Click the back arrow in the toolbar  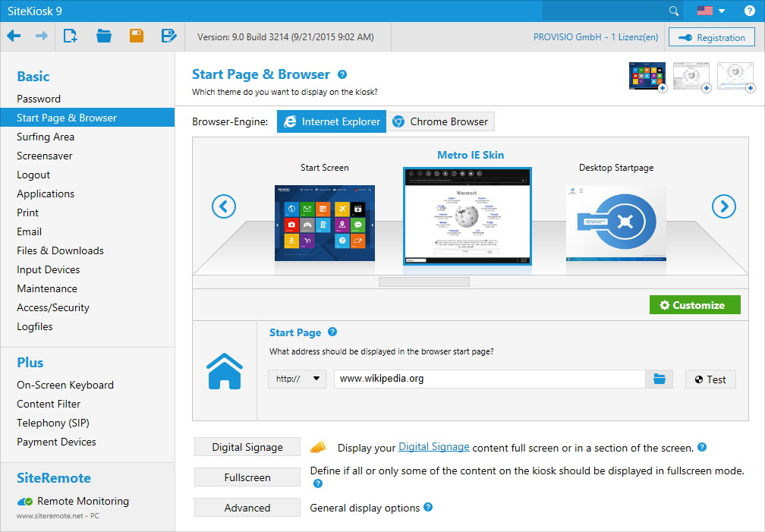click(x=14, y=36)
